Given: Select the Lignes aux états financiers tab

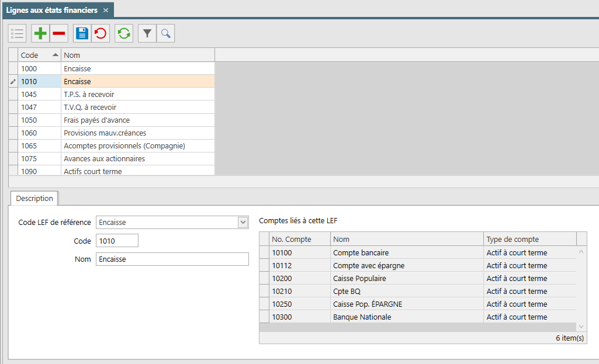Looking at the screenshot, I should [x=52, y=11].
